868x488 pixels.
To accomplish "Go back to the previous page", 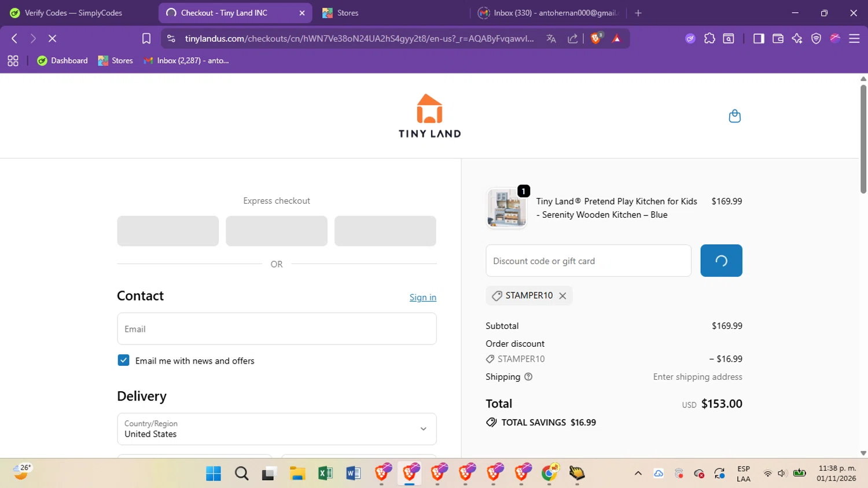I will click(x=14, y=38).
